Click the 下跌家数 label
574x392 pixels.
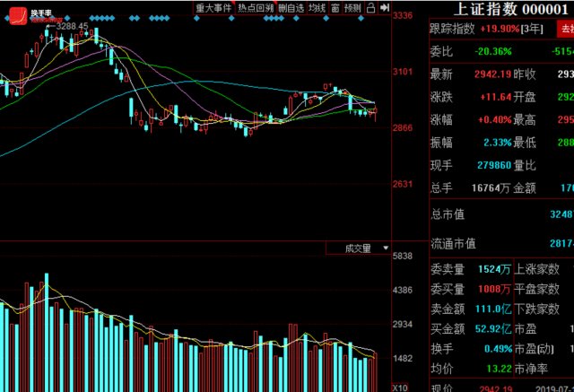(x=536, y=309)
